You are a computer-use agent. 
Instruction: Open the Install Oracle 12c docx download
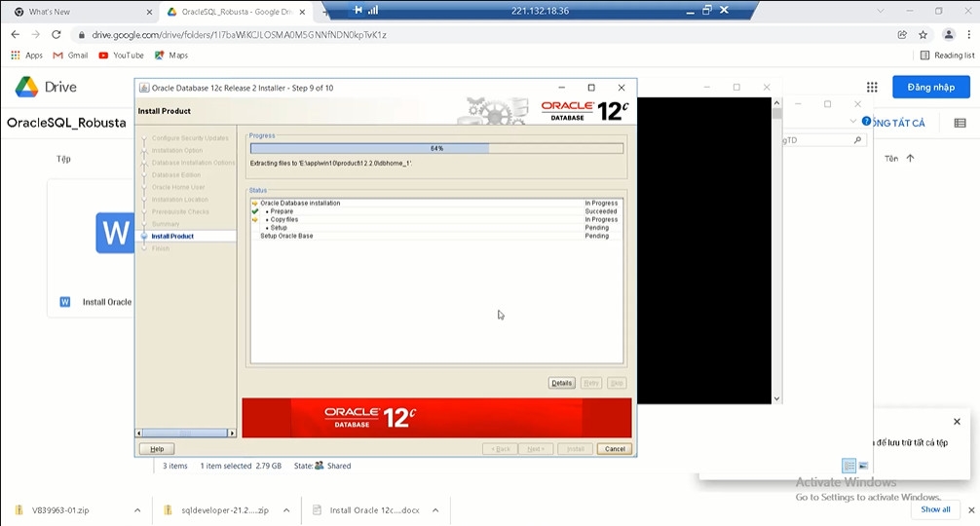point(374,510)
